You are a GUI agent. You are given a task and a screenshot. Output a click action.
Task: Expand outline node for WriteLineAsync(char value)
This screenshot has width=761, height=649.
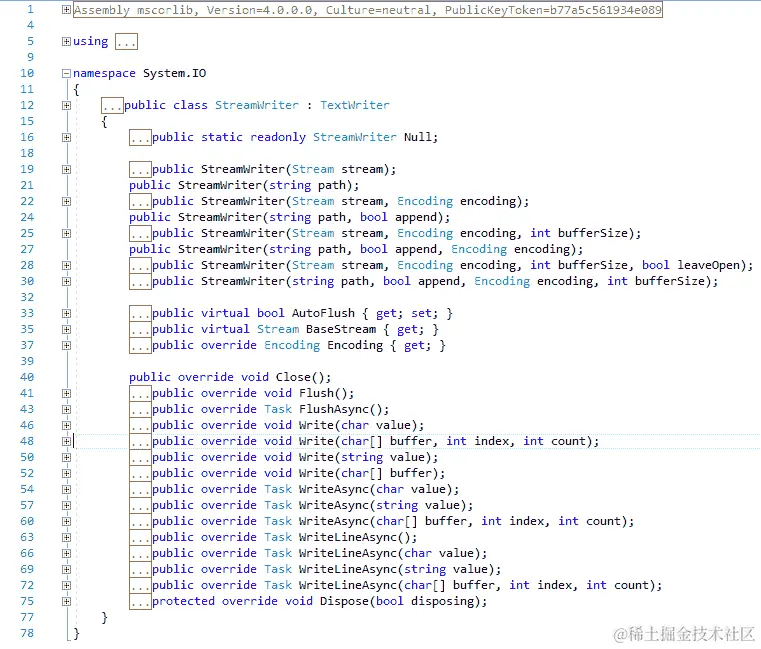[66, 554]
